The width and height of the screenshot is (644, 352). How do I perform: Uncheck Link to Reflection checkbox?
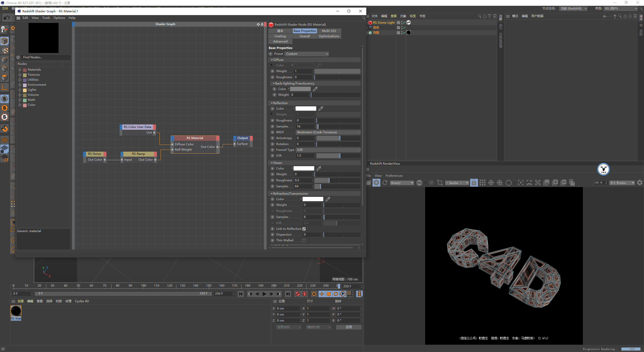(304, 229)
